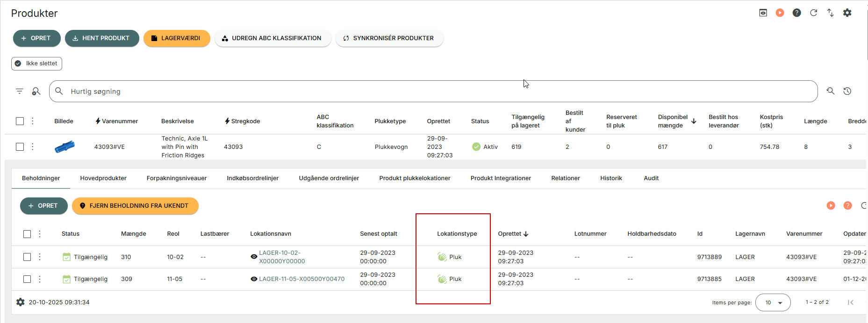The image size is (868, 323).
Task: Open three-dot menu for quantity 309 row
Action: (x=40, y=279)
